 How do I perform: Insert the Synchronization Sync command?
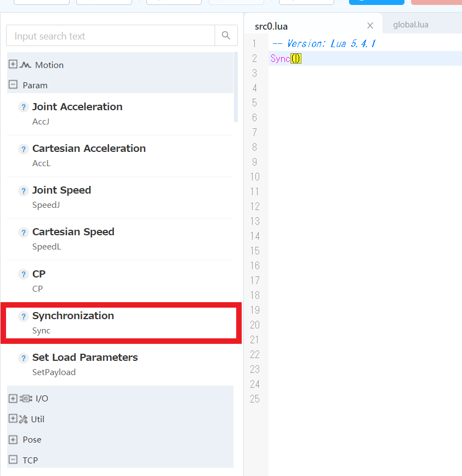pos(121,323)
